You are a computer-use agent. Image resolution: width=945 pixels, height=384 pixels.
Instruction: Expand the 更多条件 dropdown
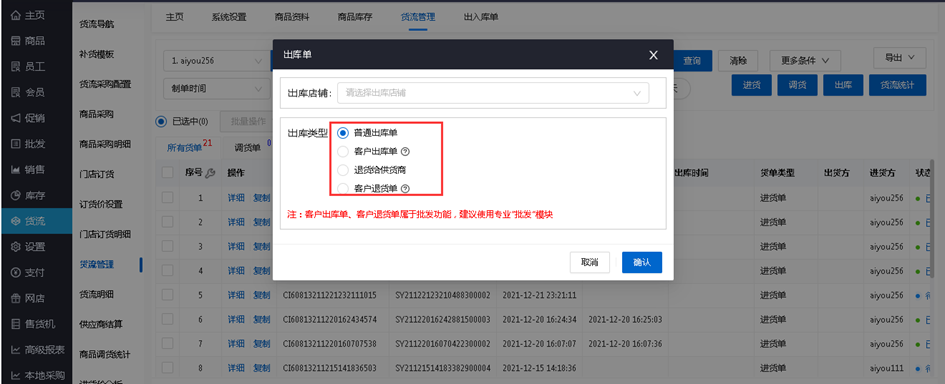pyautogui.click(x=805, y=61)
